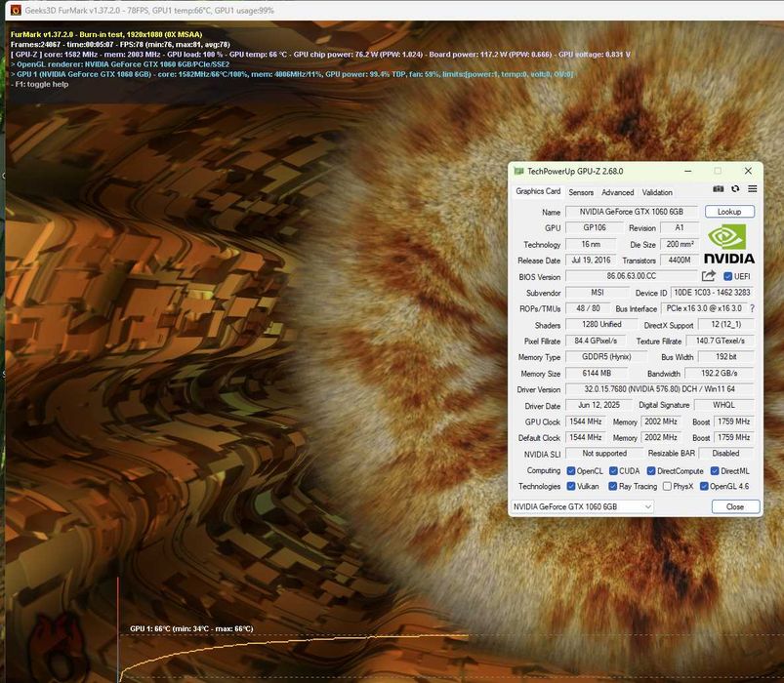Click the GPU Name field
Image resolution: width=784 pixels, height=683 pixels.
point(632,212)
